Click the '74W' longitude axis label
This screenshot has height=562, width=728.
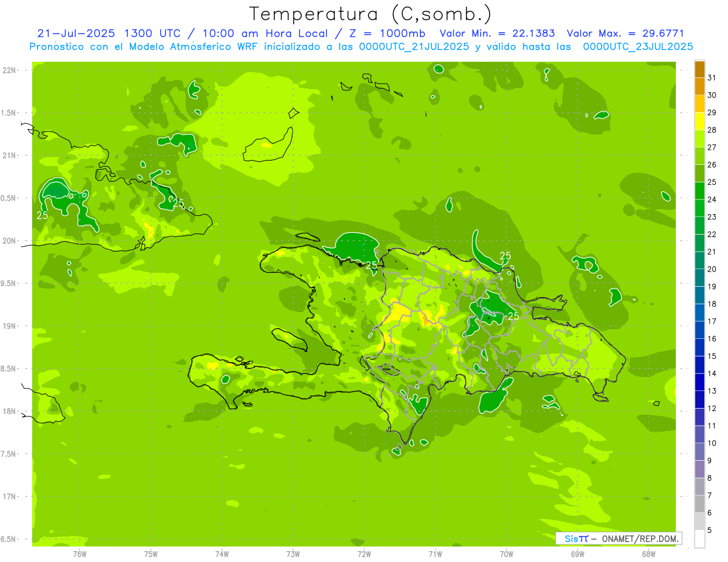[222, 554]
